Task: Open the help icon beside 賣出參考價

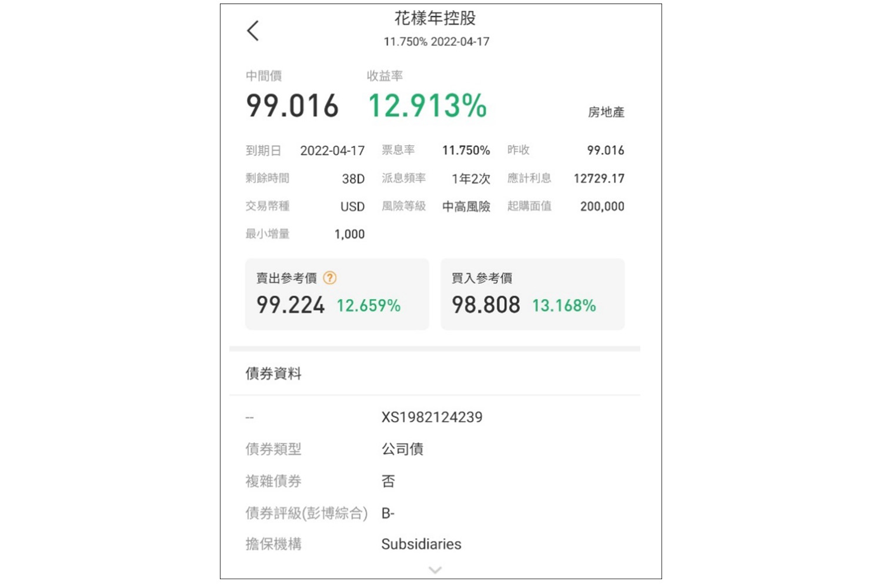Action: (330, 278)
